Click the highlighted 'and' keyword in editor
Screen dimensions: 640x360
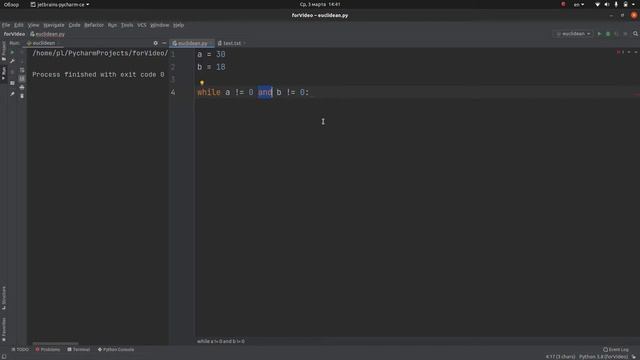265,92
